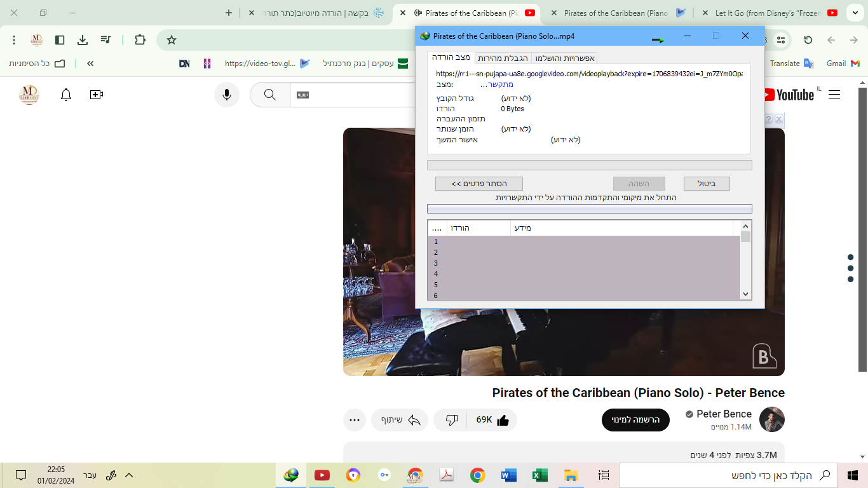Expand hidden bookmarks with the » chevron
The width and height of the screenshot is (868, 488).
pyautogui.click(x=90, y=64)
